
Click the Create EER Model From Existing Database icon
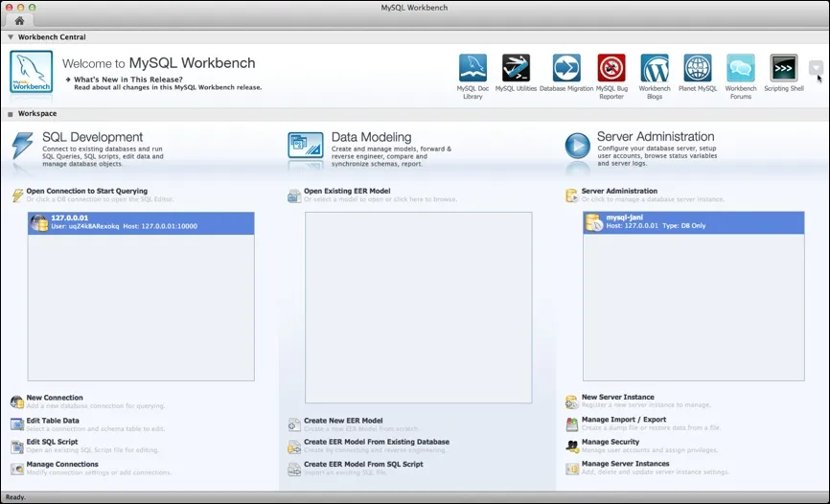(x=294, y=447)
